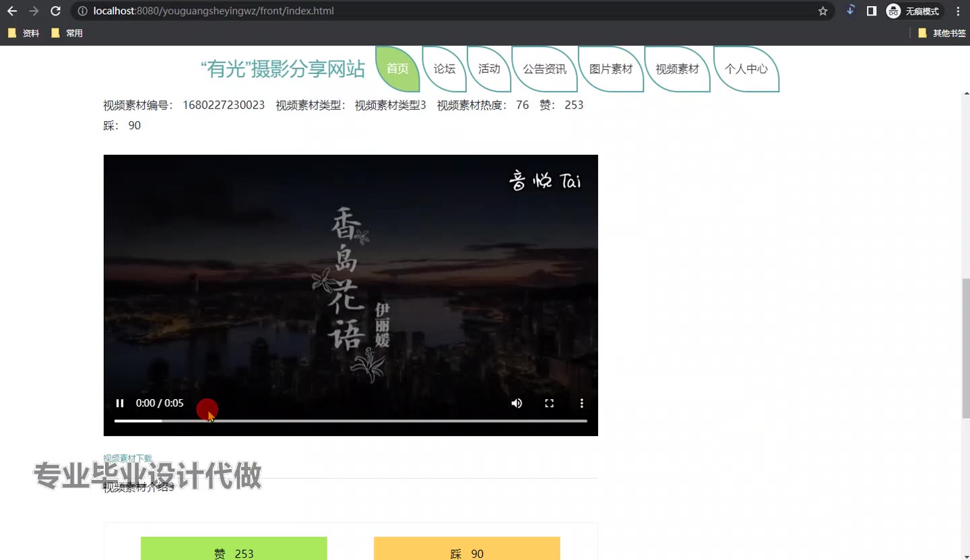Open the 视频素材 navigation tab
970x560 pixels.
pos(678,69)
